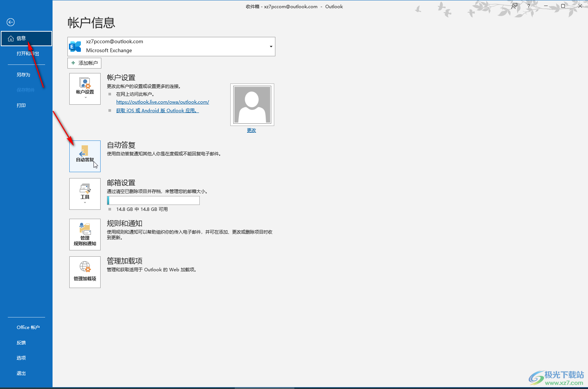Viewport: 588px width, 389px height.
Task: Open the outlook.live.com web link
Action: [x=162, y=102]
